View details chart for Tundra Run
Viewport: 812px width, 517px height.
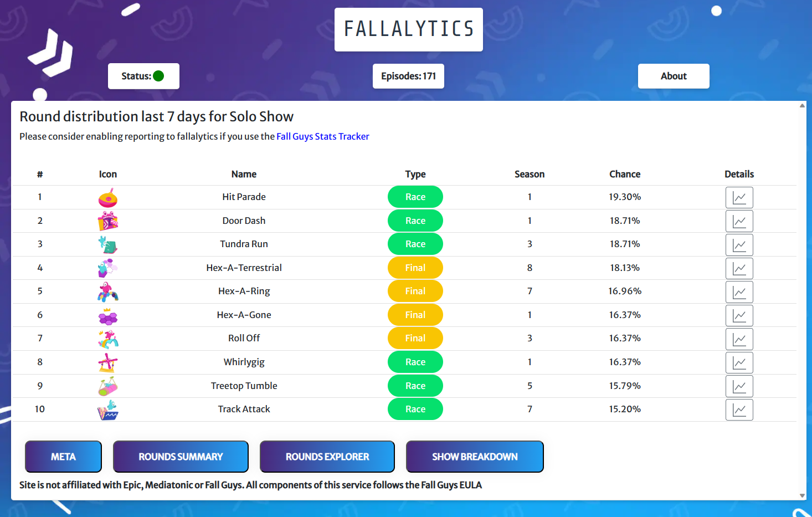(739, 244)
